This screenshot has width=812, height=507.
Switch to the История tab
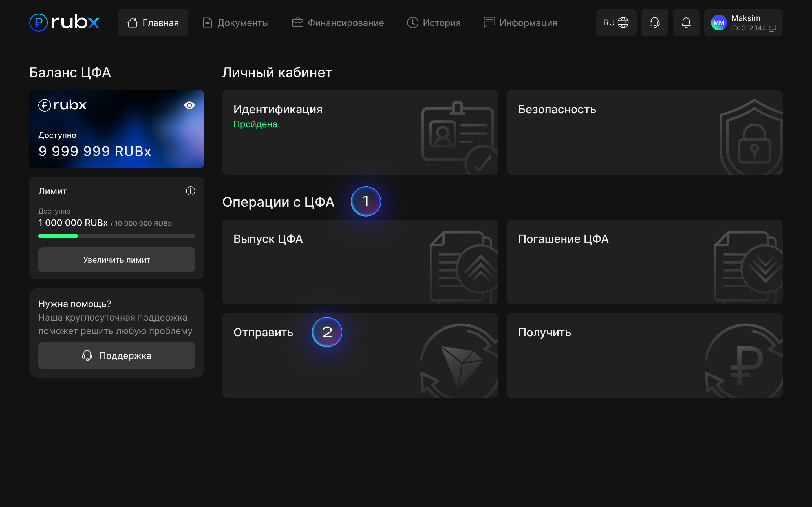click(x=434, y=23)
